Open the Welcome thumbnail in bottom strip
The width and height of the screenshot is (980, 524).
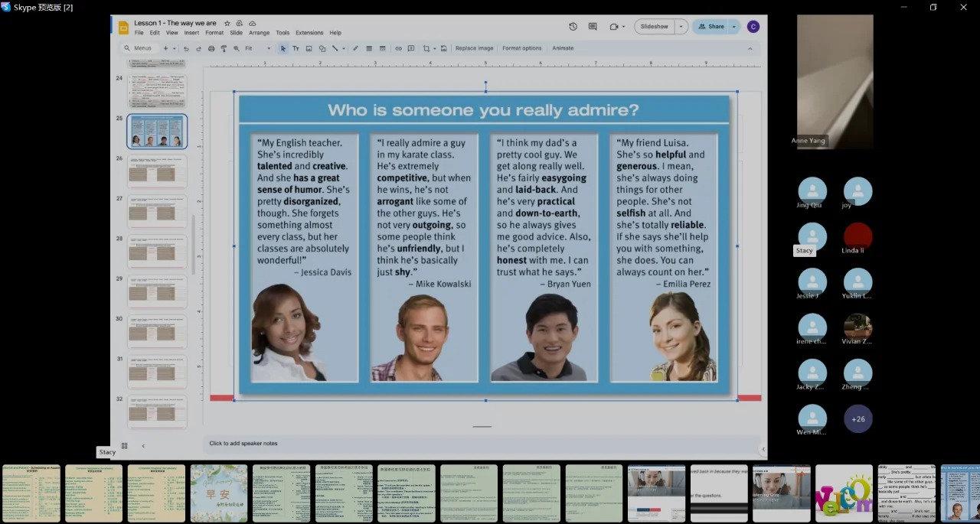844,493
